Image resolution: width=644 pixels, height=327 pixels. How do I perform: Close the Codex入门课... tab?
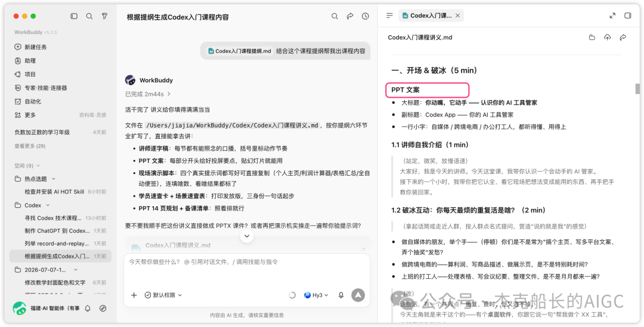pyautogui.click(x=457, y=15)
